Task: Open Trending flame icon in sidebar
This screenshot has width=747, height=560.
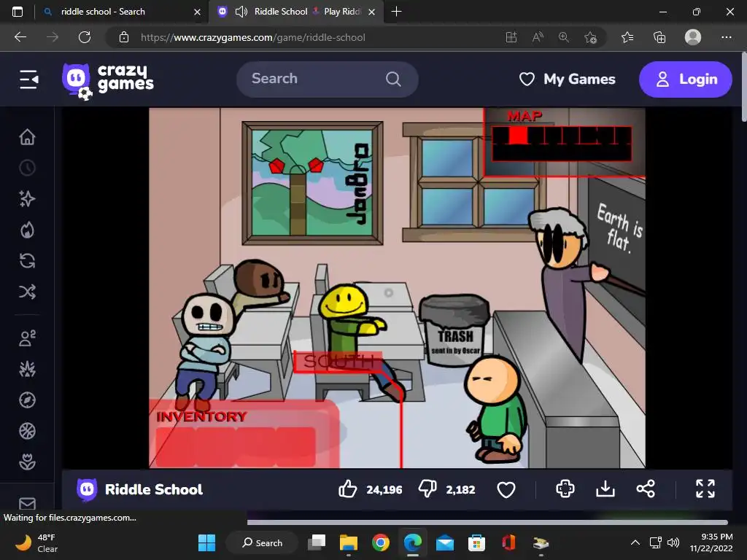Action: tap(27, 230)
